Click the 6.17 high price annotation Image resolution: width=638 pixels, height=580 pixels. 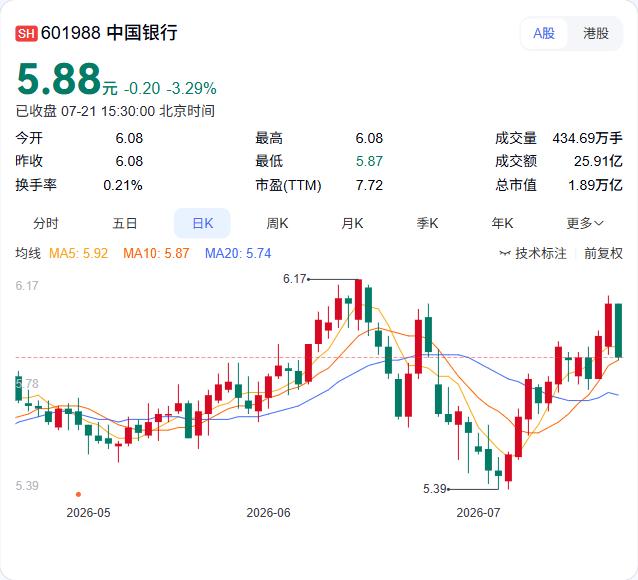pyautogui.click(x=294, y=279)
